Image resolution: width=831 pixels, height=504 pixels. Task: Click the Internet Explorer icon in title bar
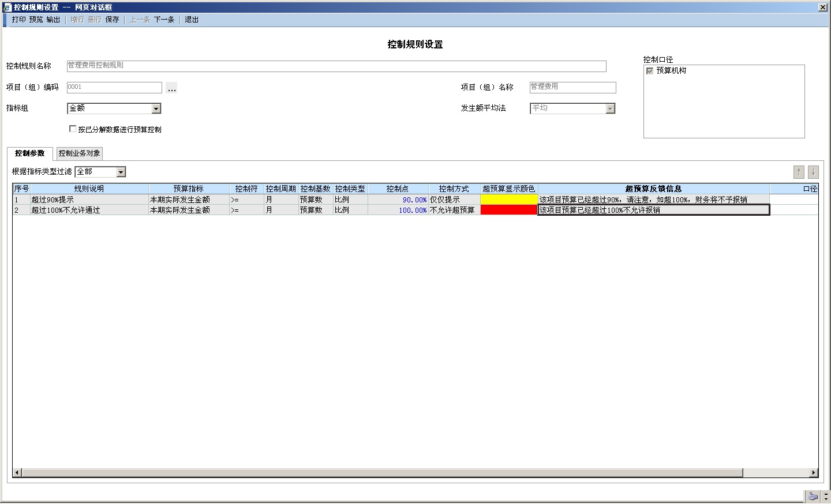7,7
